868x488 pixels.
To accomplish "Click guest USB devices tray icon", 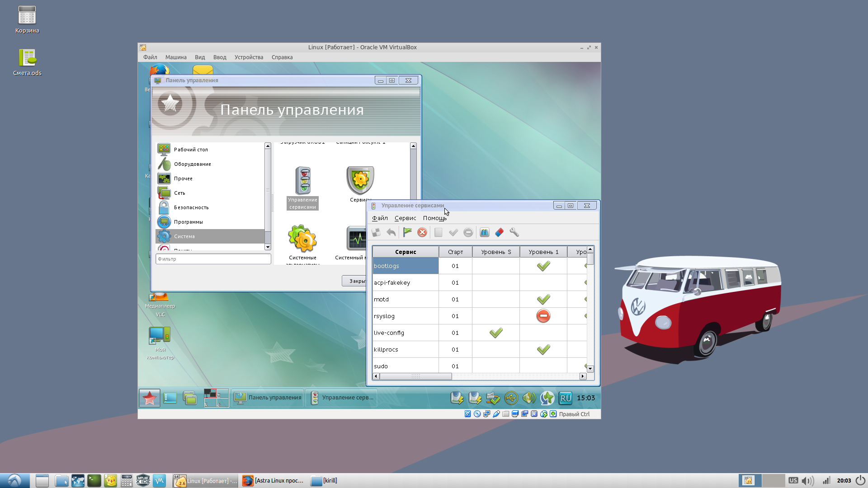I will [511, 398].
